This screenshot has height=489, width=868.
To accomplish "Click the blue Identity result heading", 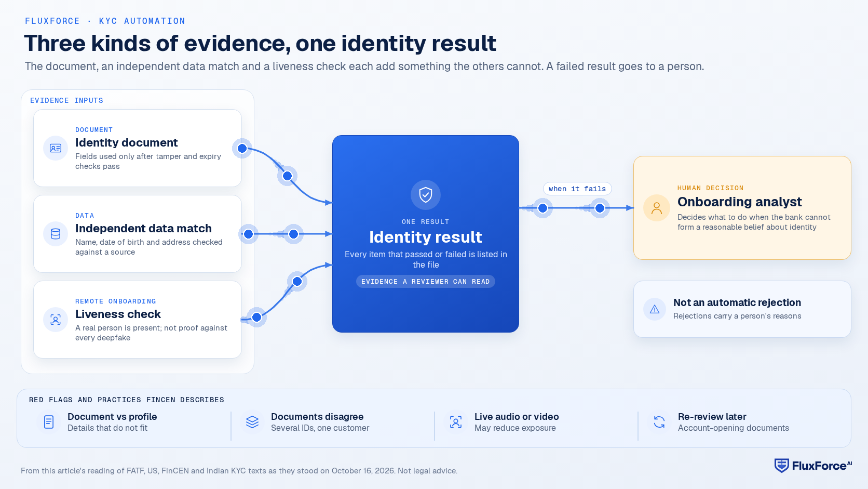I will click(x=426, y=237).
